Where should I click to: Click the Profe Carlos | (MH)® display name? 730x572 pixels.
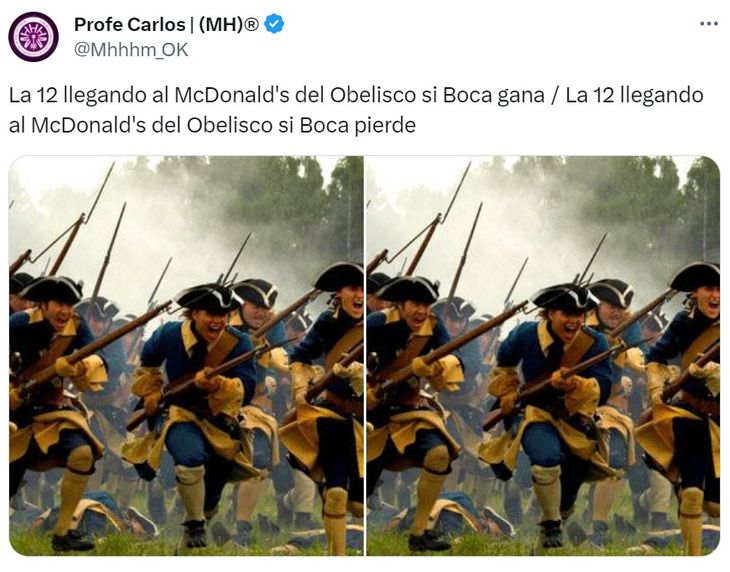tap(166, 25)
